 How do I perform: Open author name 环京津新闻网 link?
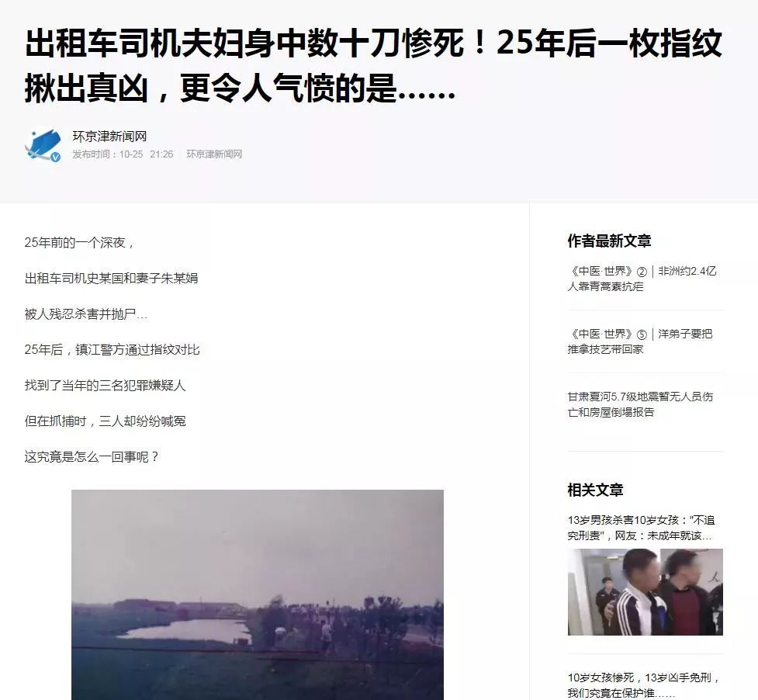[x=109, y=137]
